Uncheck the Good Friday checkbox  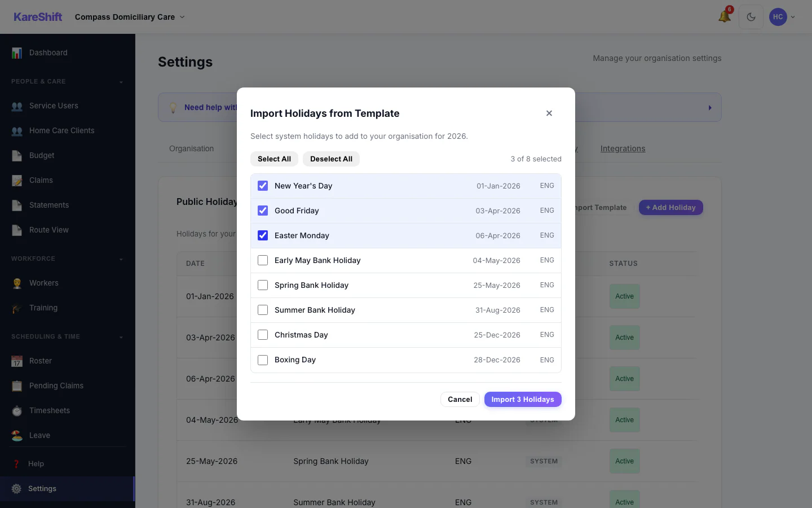(263, 211)
